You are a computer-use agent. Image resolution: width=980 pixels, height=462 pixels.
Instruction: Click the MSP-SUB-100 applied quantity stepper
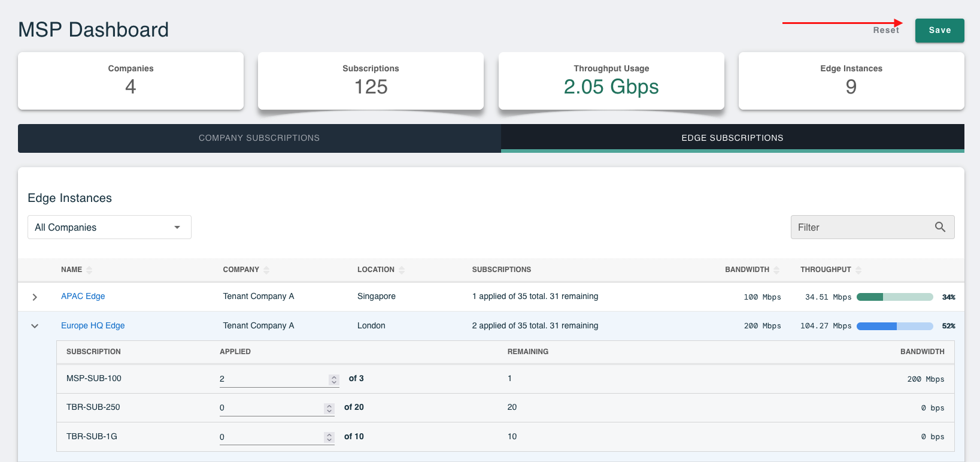334,379
